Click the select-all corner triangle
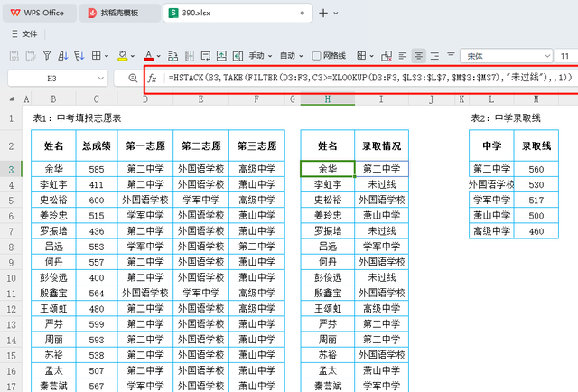Screen dimensions: 578x392 [x=12, y=98]
